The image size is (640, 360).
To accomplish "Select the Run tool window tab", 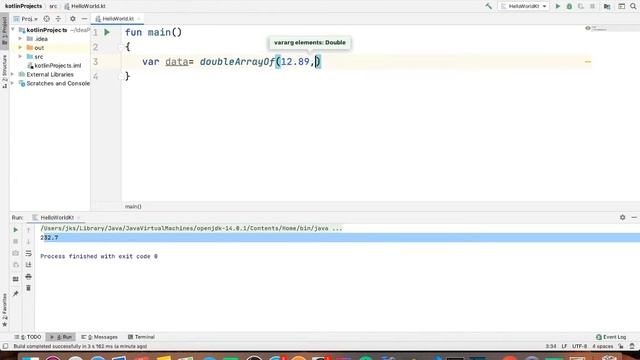I will click(61, 337).
